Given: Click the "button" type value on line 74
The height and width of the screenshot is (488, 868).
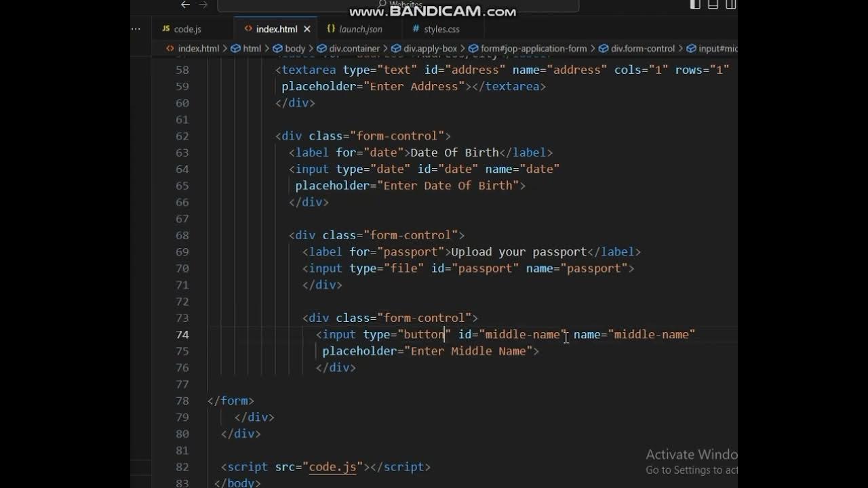Looking at the screenshot, I should tap(424, 334).
